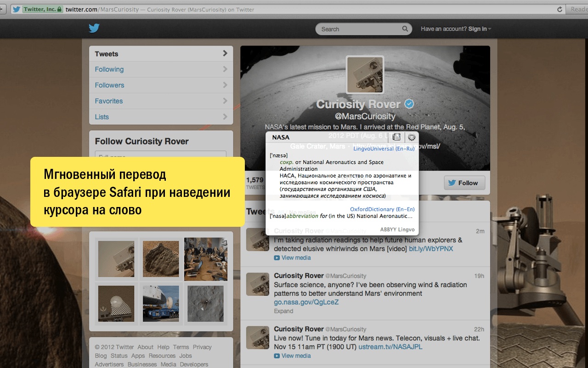Click the Media footer link
Image resolution: width=588 pixels, height=368 pixels.
click(169, 364)
